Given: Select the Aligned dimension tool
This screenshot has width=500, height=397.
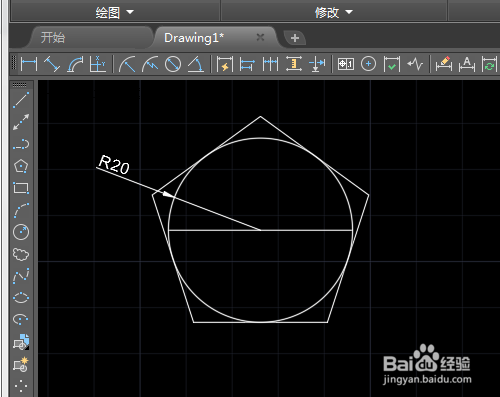Looking at the screenshot, I should 52,64.
